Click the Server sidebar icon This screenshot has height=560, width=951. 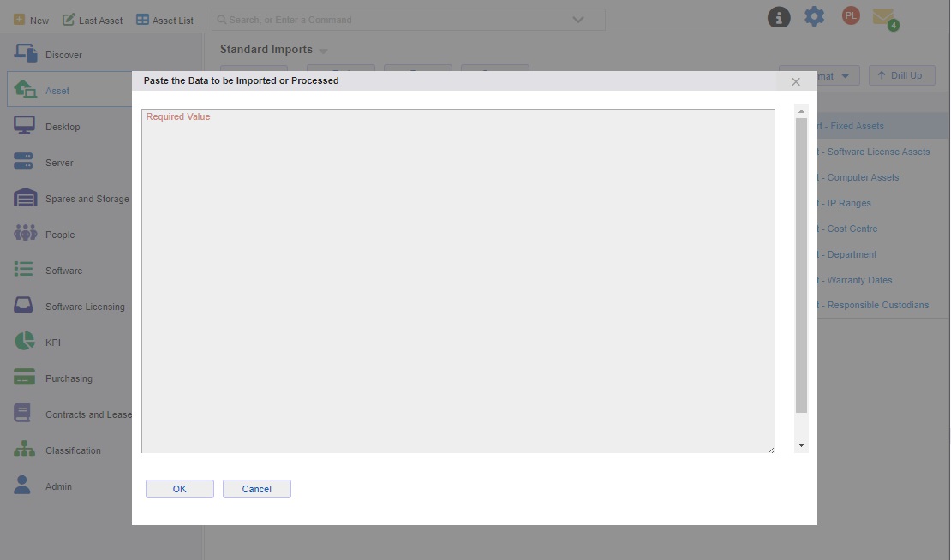coord(23,161)
